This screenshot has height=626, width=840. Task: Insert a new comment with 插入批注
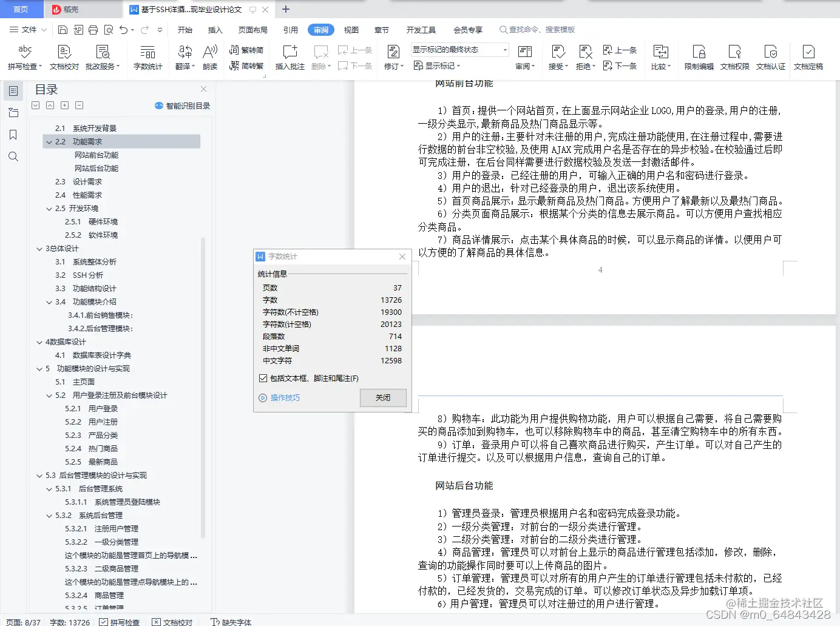point(290,58)
